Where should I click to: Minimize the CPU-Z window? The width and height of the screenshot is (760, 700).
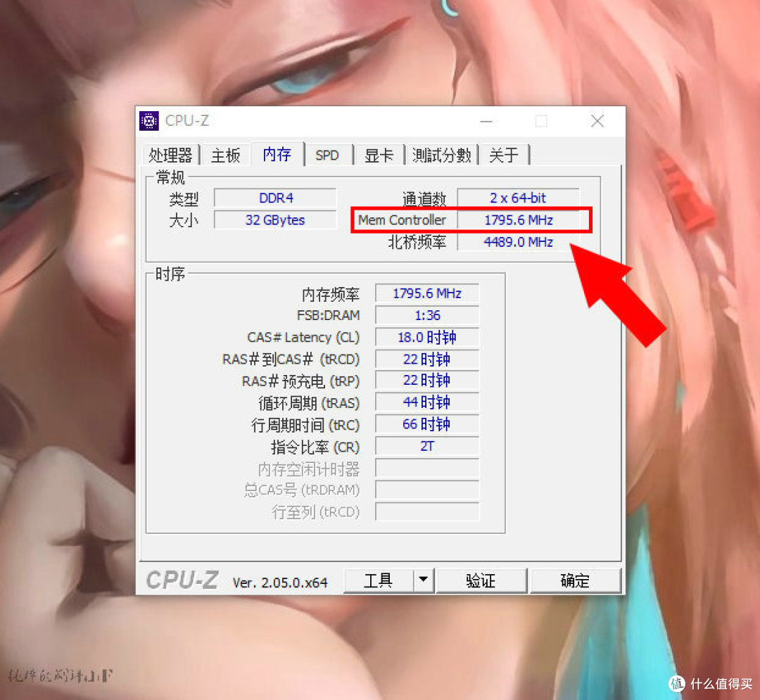coord(486,121)
